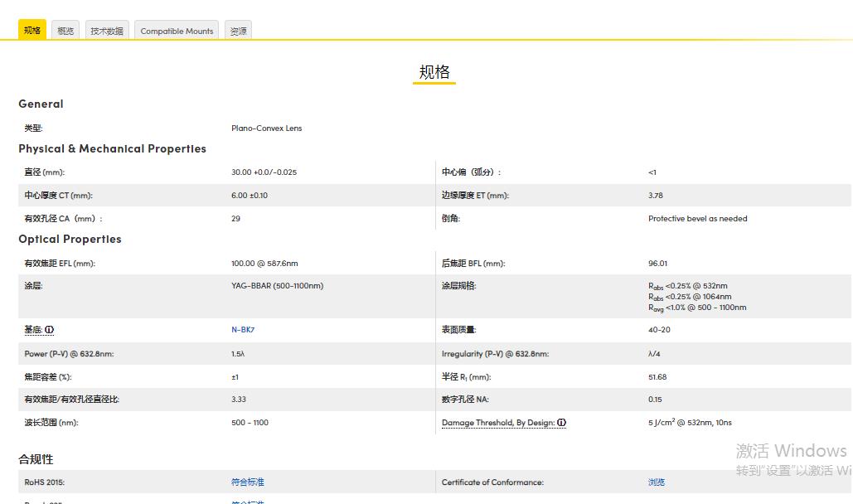Click the Plano-Convex Lens type value
Viewport: 853px width, 504px height.
(266, 128)
